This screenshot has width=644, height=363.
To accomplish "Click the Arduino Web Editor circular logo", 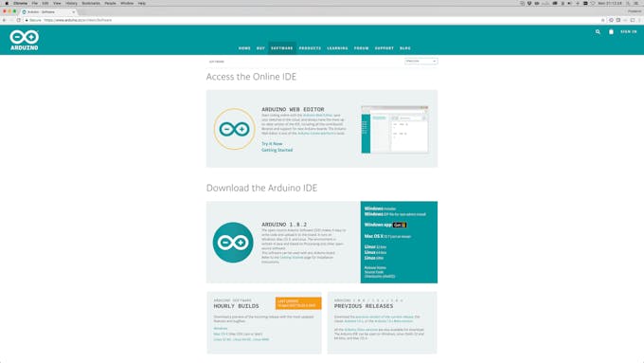I will click(x=234, y=129).
